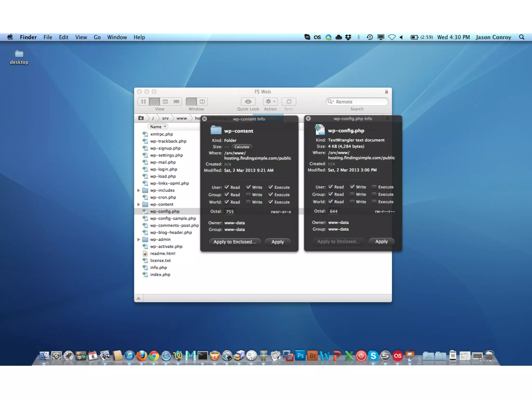Screen dimensions: 532x399
Task: Enable User Execute for wp-config.php
Action: (x=374, y=187)
